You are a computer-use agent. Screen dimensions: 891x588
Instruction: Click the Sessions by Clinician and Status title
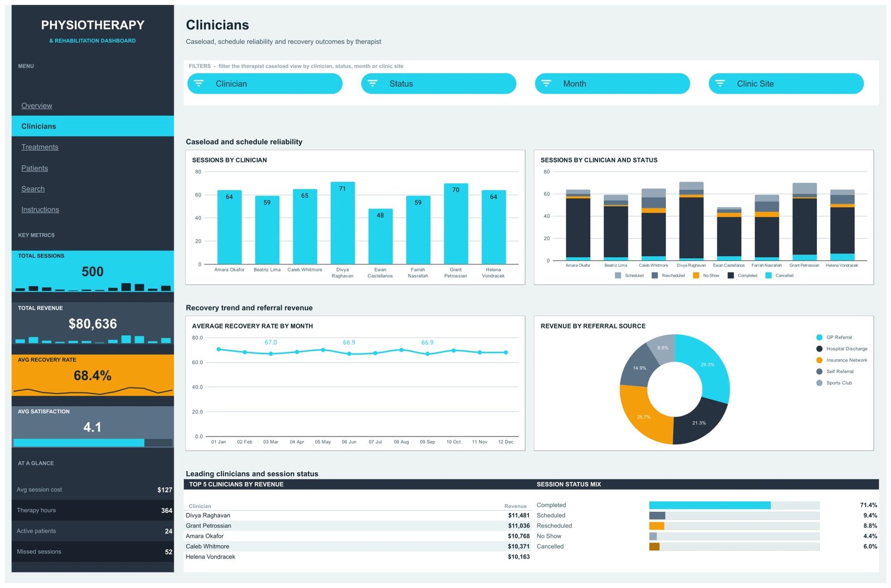pyautogui.click(x=599, y=160)
